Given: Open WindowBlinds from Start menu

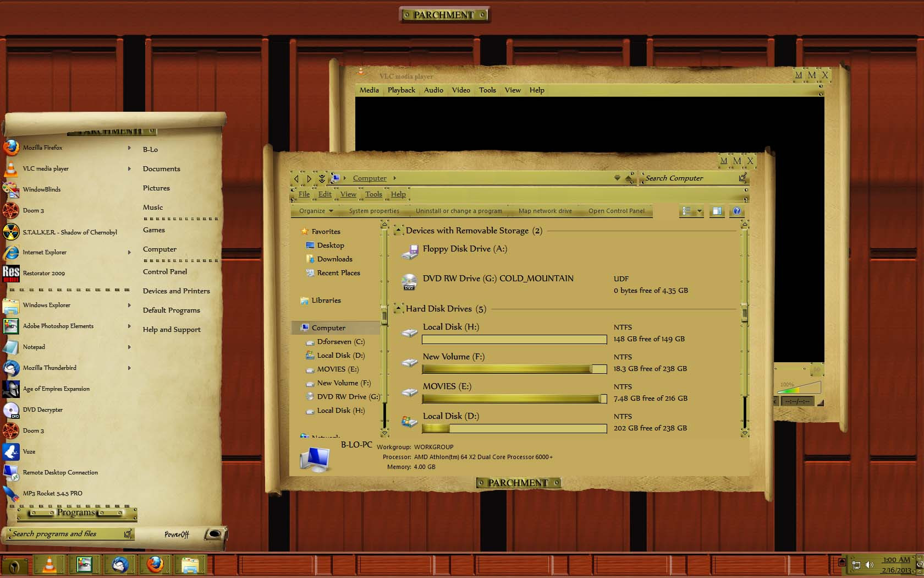Looking at the screenshot, I should pyautogui.click(x=41, y=189).
